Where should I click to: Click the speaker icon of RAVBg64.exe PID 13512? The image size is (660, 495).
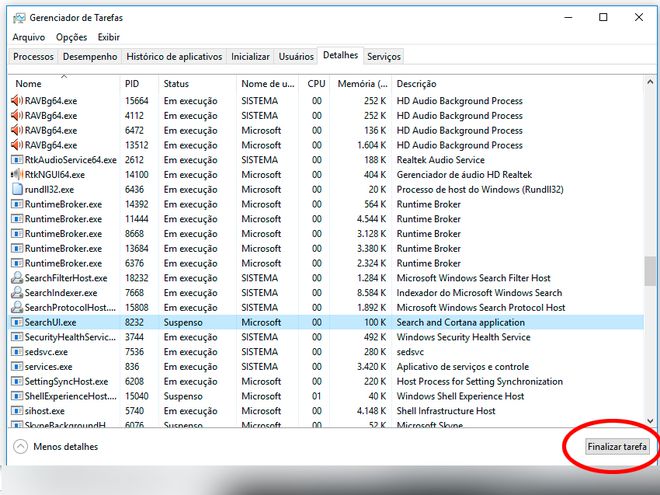tap(17, 145)
